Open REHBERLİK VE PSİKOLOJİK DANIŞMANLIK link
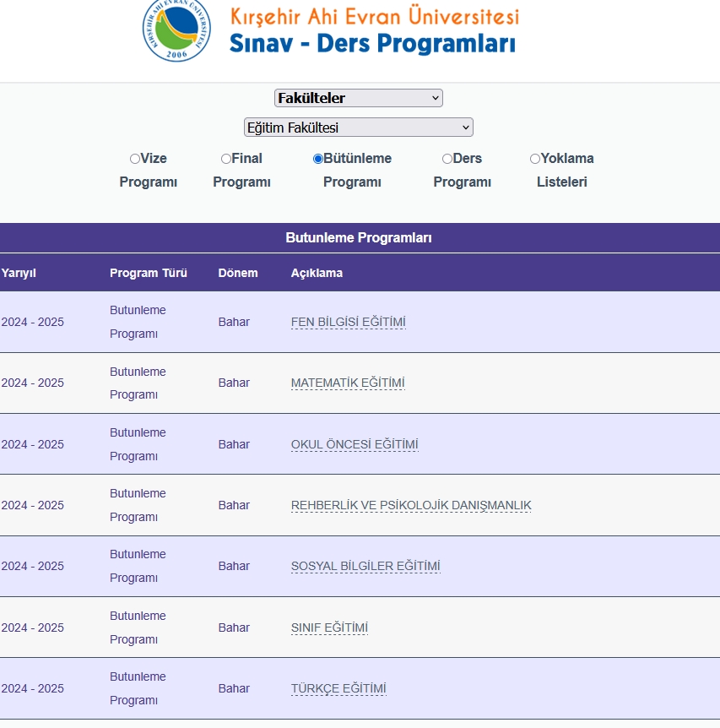Screen dimensions: 720x728 pyautogui.click(x=411, y=505)
